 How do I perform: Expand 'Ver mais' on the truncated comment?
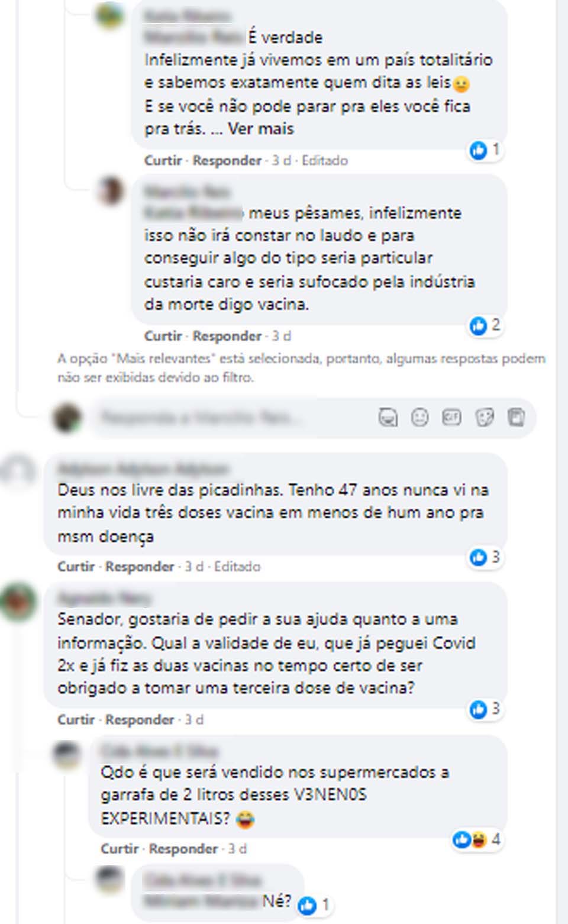(x=260, y=129)
